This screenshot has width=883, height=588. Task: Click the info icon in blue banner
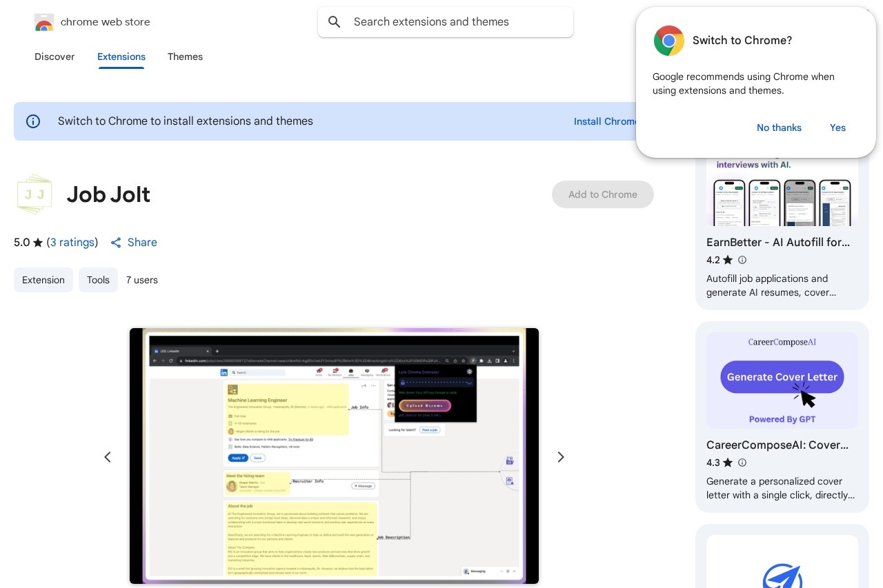pyautogui.click(x=33, y=121)
